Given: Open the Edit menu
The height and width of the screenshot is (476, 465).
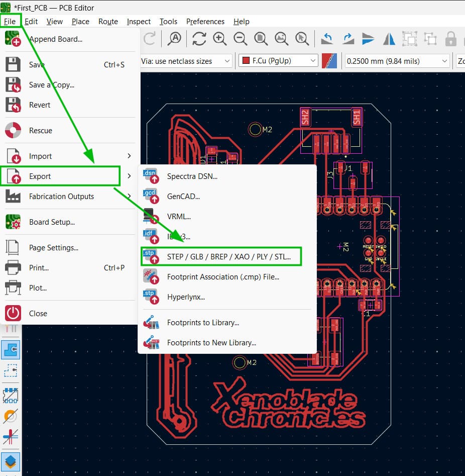Looking at the screenshot, I should 31,22.
